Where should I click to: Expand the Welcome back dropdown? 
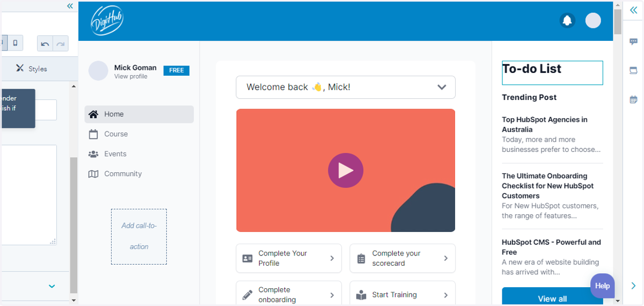pos(346,87)
